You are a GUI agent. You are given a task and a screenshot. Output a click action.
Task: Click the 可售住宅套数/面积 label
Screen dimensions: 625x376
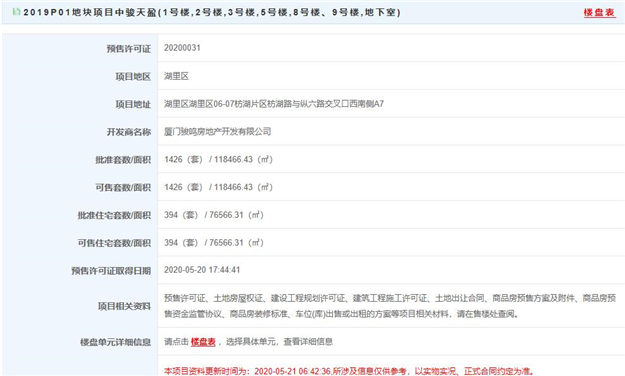114,243
